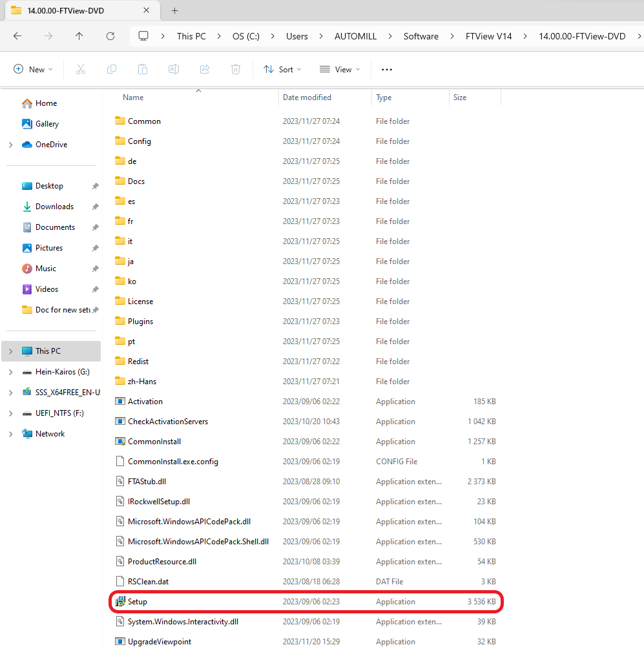
Task: Click chevron after Software in address bar
Action: pyautogui.click(x=452, y=36)
